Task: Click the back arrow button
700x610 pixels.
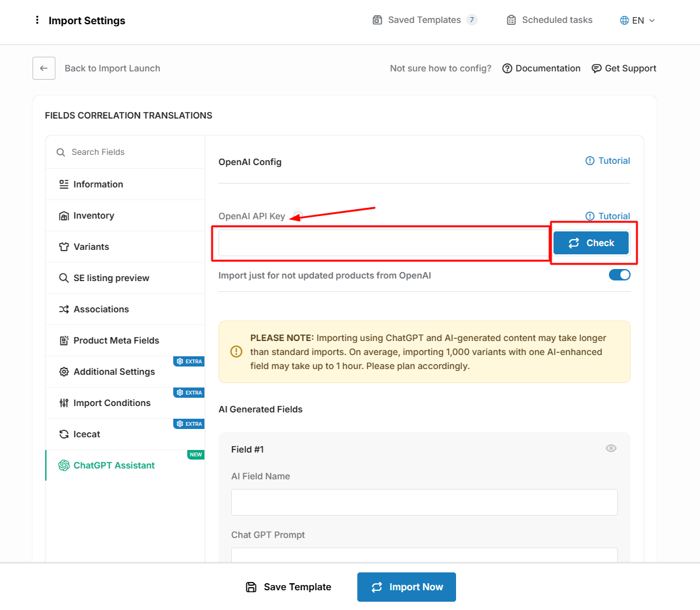Action: pos(44,68)
